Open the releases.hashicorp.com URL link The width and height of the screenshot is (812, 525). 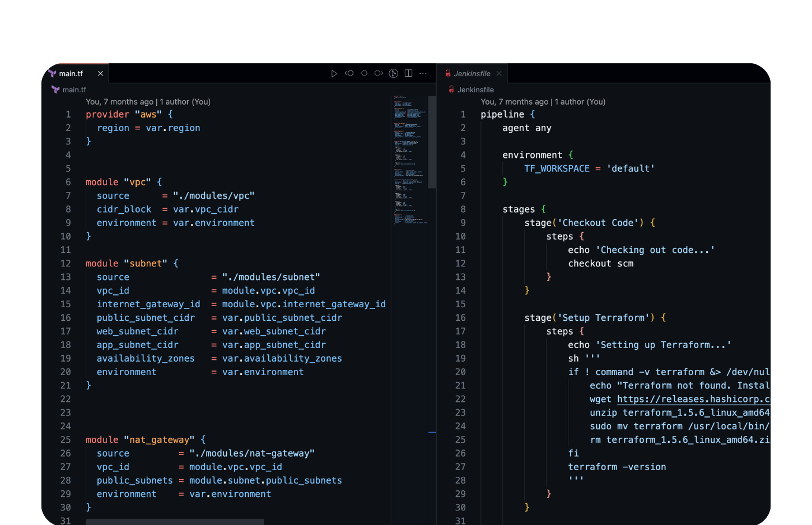pyautogui.click(x=693, y=399)
